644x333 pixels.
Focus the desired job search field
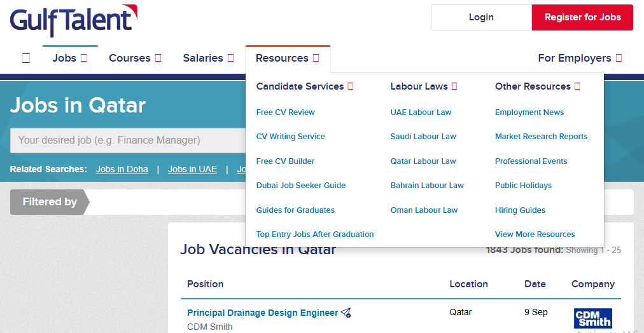click(128, 140)
